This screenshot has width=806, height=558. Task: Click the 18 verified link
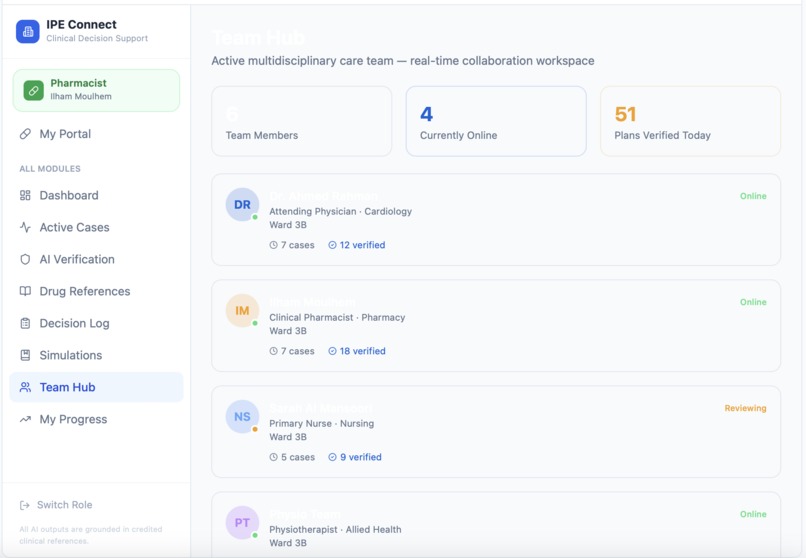click(x=357, y=351)
